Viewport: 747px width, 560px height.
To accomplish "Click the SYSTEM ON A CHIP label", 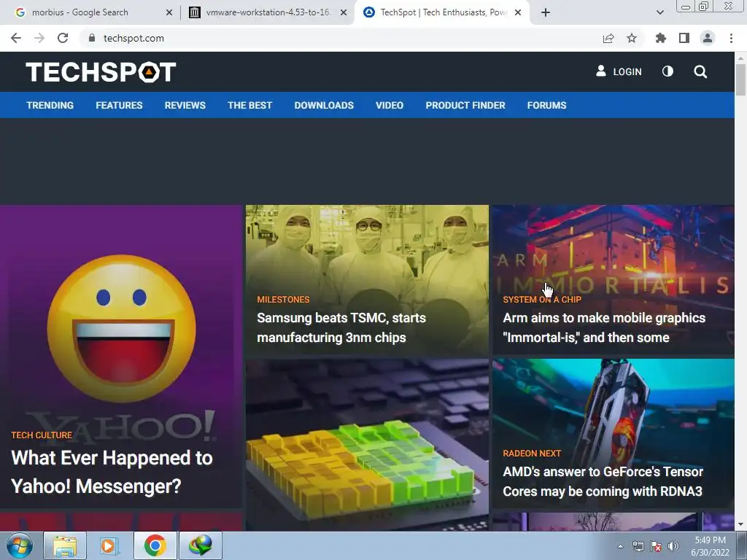I will tap(542, 300).
